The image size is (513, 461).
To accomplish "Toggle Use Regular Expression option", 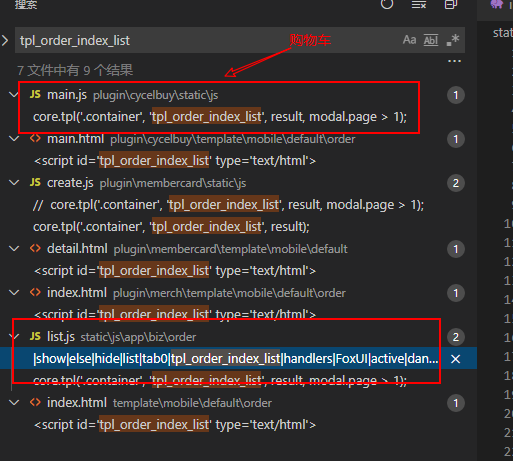I will click(453, 40).
